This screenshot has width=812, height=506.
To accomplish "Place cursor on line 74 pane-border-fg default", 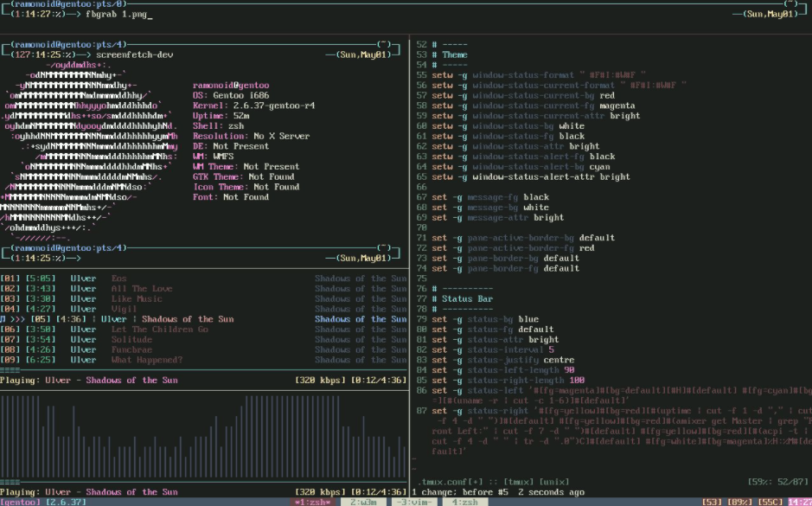I will [505, 268].
